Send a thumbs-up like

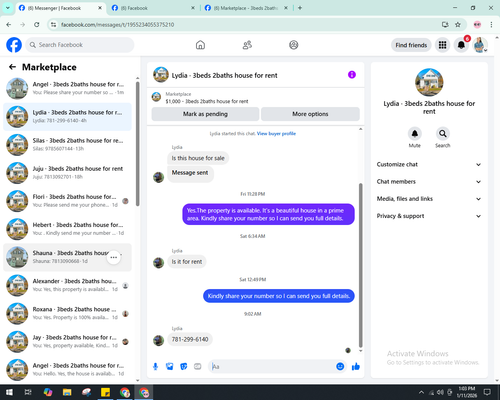click(356, 367)
